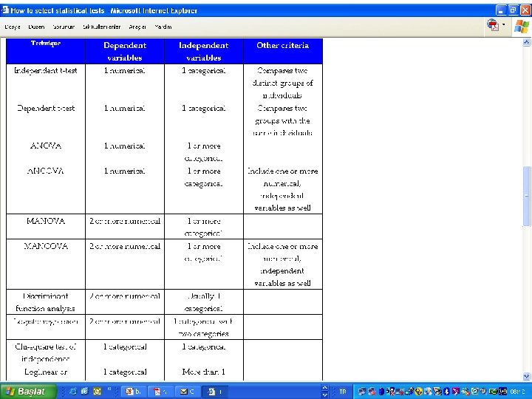Click the Dependent t-test cell
Image resolution: width=532 pixels, height=399 pixels.
pos(46,108)
